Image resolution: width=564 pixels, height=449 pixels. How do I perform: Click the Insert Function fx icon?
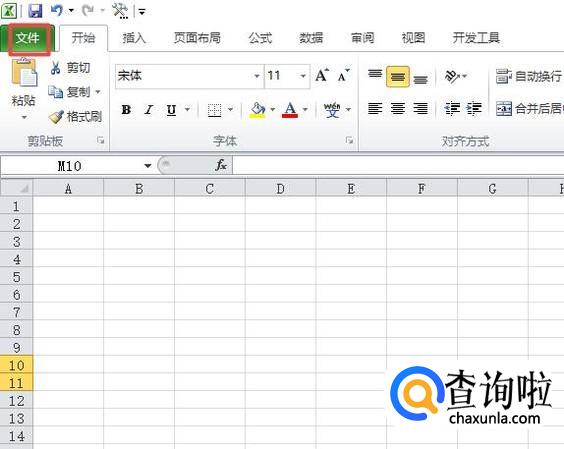point(220,165)
